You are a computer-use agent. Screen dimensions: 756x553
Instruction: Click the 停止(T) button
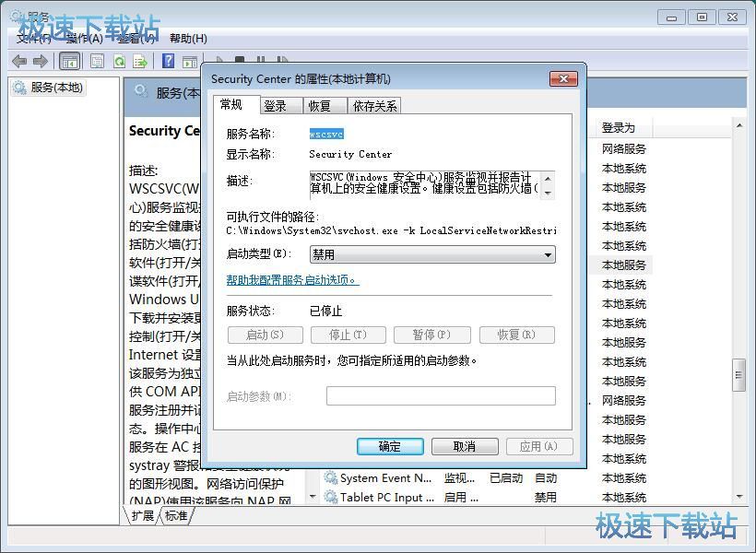pyautogui.click(x=348, y=335)
